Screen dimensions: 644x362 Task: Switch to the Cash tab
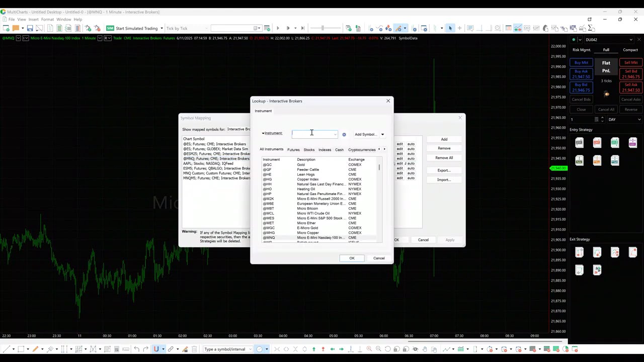[339, 149]
